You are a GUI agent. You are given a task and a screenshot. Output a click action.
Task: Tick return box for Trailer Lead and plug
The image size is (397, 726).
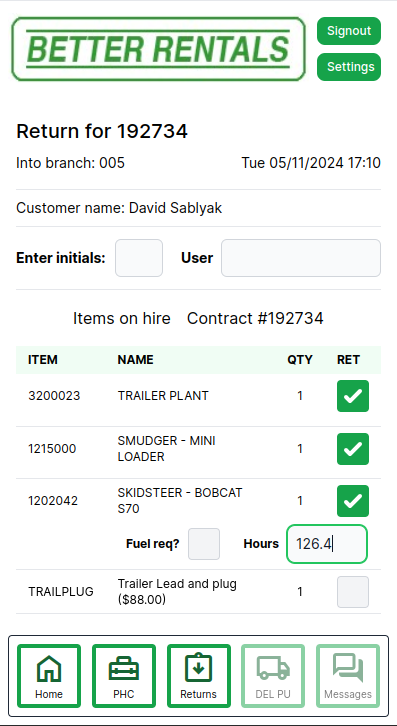pyautogui.click(x=353, y=592)
